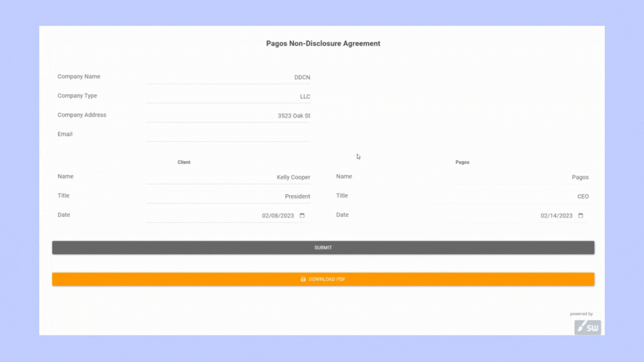The image size is (644, 362).
Task: Click the Client date value 02/08/2023
Action: [x=278, y=216]
